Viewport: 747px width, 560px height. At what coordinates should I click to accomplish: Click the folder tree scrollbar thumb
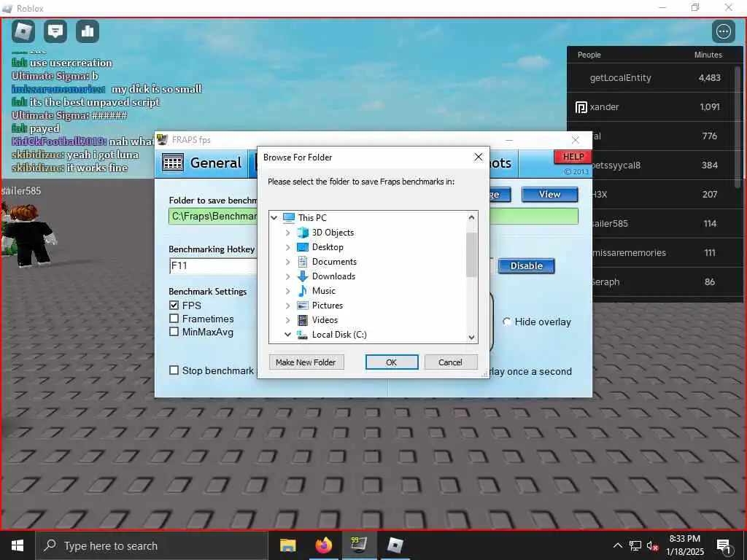pyautogui.click(x=472, y=254)
